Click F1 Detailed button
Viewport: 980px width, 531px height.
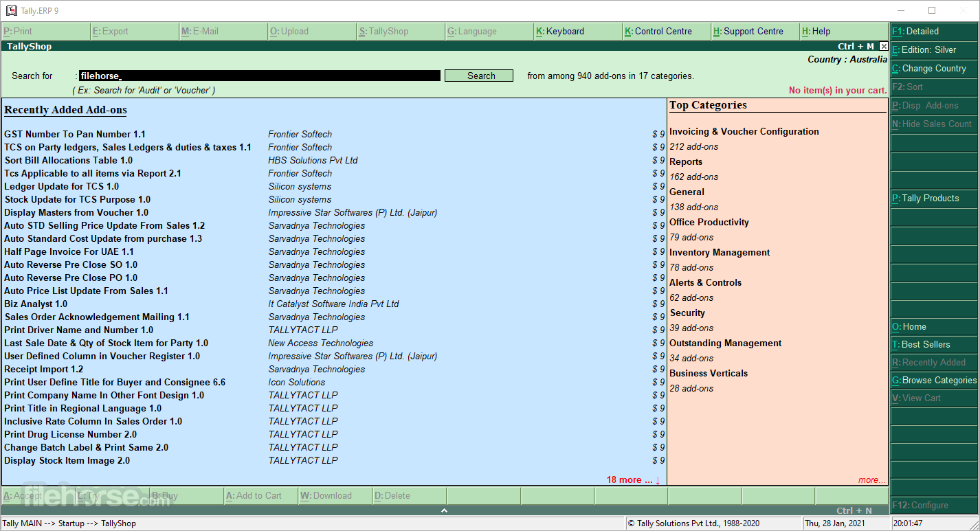coord(934,32)
